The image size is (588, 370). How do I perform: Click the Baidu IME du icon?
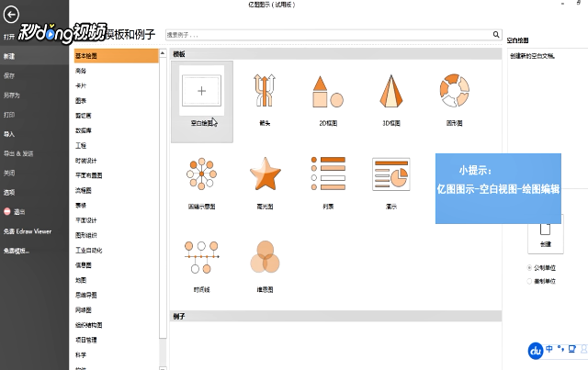(x=536, y=351)
